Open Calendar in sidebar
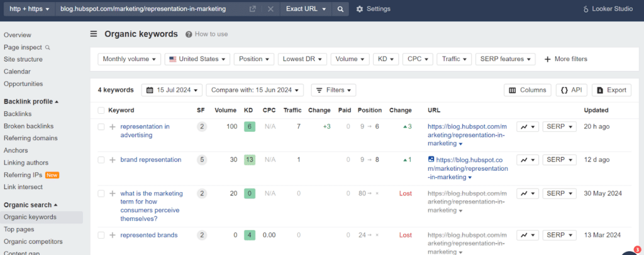This screenshot has width=644, height=255. coord(17,72)
